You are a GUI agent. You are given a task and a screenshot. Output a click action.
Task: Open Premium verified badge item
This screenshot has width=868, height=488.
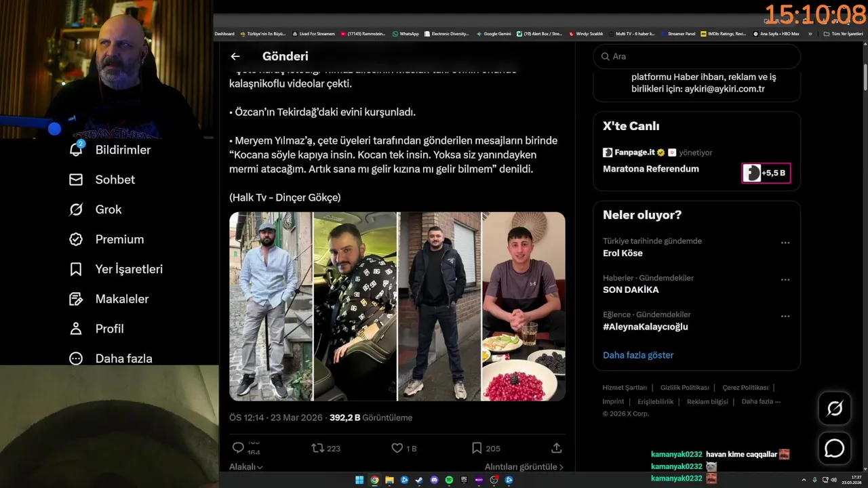pyautogui.click(x=106, y=239)
